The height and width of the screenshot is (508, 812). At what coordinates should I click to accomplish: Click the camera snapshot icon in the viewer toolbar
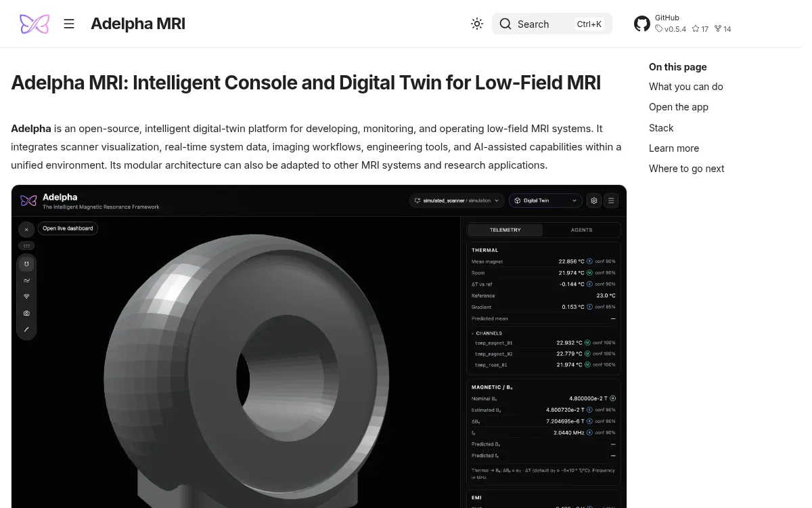(26, 313)
